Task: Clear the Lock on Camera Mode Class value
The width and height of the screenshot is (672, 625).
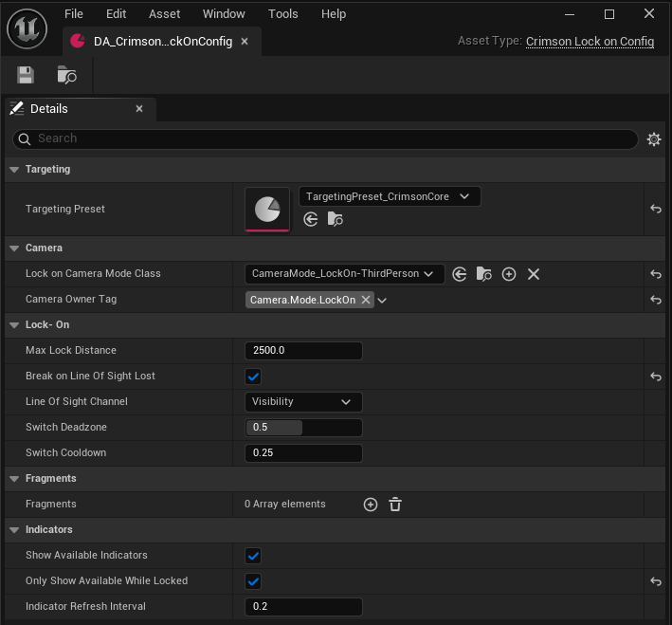Action: pos(533,274)
